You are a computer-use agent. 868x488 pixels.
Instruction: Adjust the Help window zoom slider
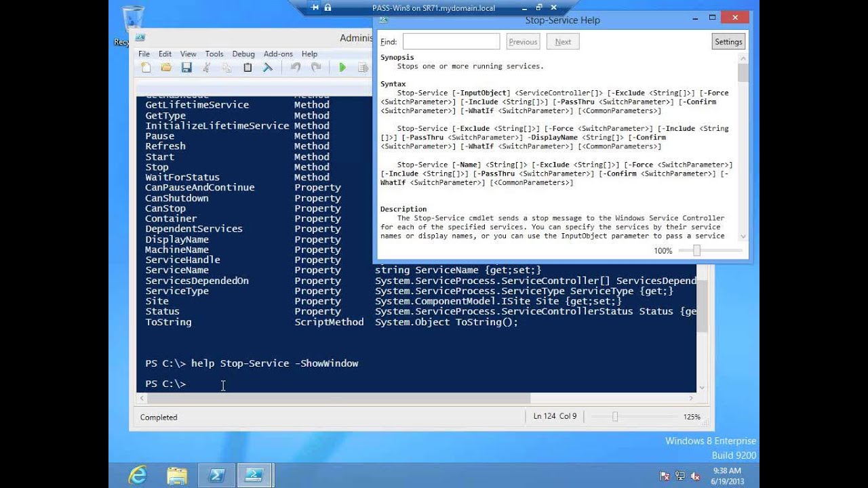(696, 251)
